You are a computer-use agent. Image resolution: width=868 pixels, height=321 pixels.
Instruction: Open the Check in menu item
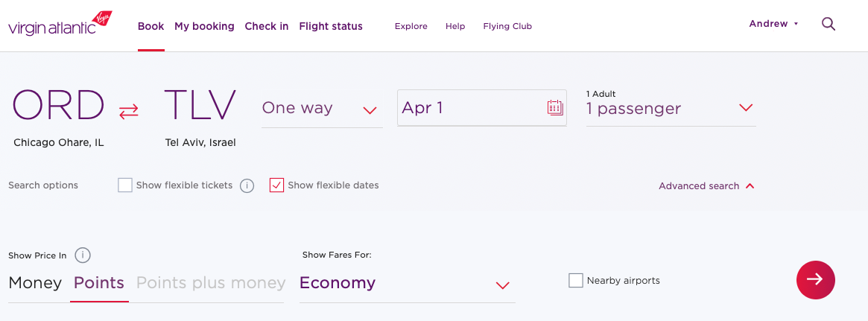pyautogui.click(x=267, y=26)
